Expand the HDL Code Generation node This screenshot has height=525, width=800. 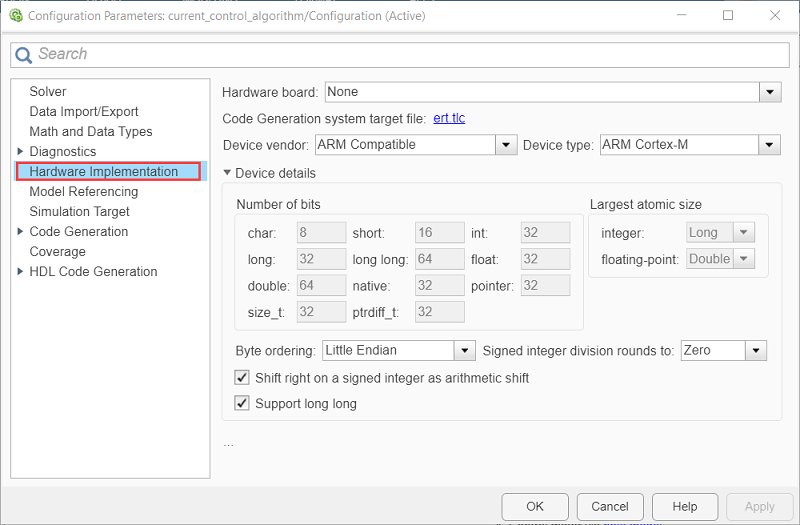pos(21,272)
